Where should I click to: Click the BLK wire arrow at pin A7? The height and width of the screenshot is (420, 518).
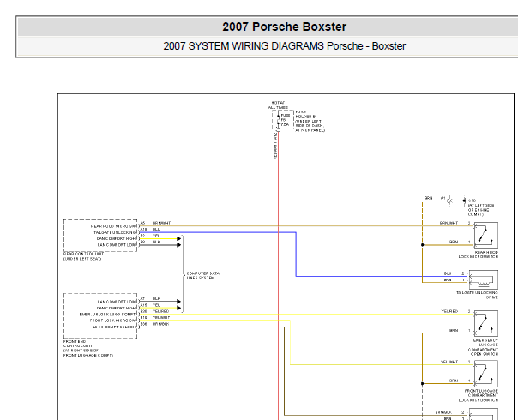click(x=178, y=302)
